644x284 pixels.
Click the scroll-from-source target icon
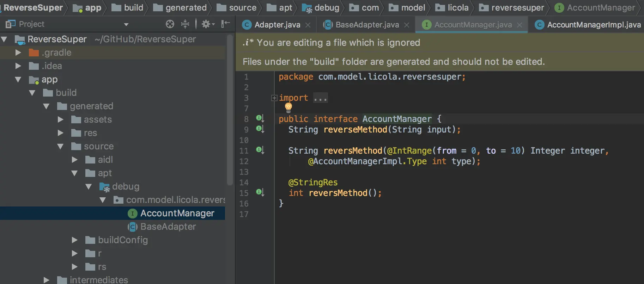tap(170, 24)
